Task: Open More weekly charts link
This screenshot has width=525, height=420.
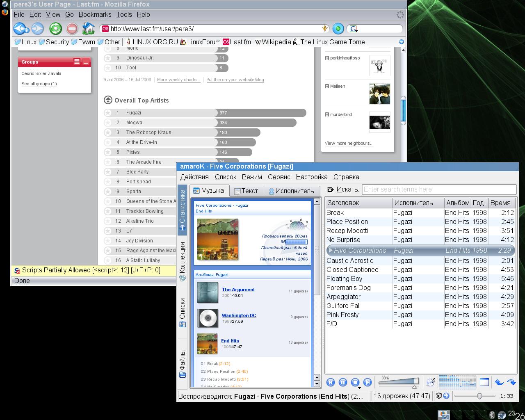Action: 178,80
